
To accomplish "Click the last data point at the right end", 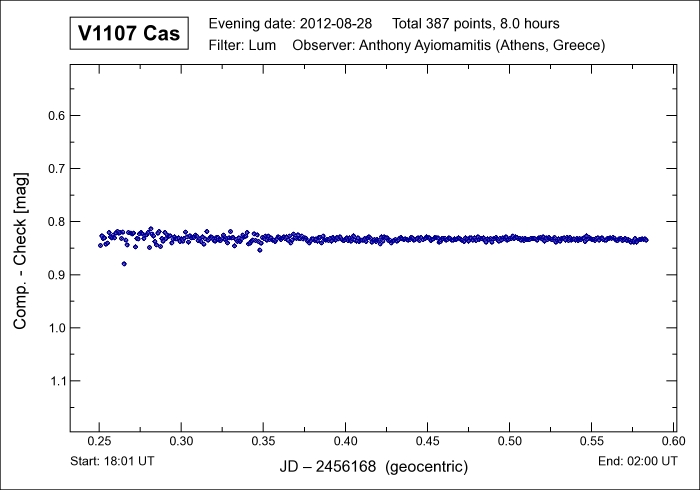I will (x=646, y=240).
